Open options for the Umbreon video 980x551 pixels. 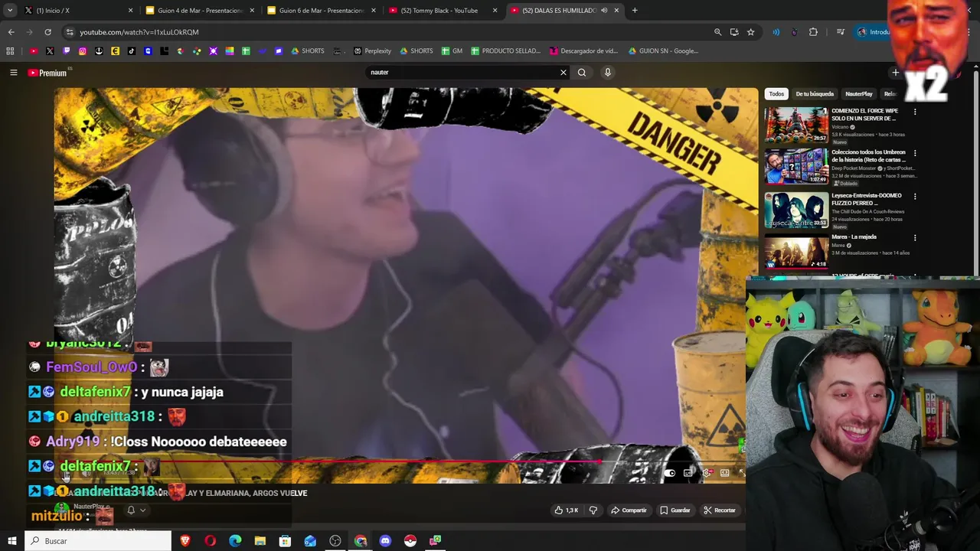[x=915, y=153]
